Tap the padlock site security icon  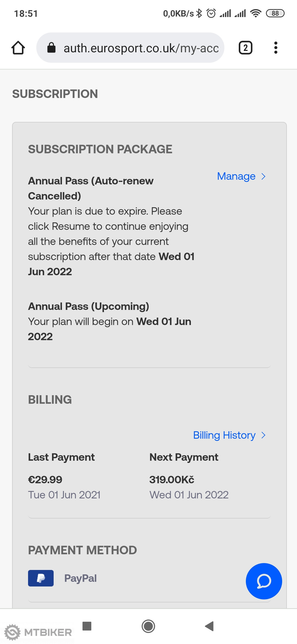(51, 48)
